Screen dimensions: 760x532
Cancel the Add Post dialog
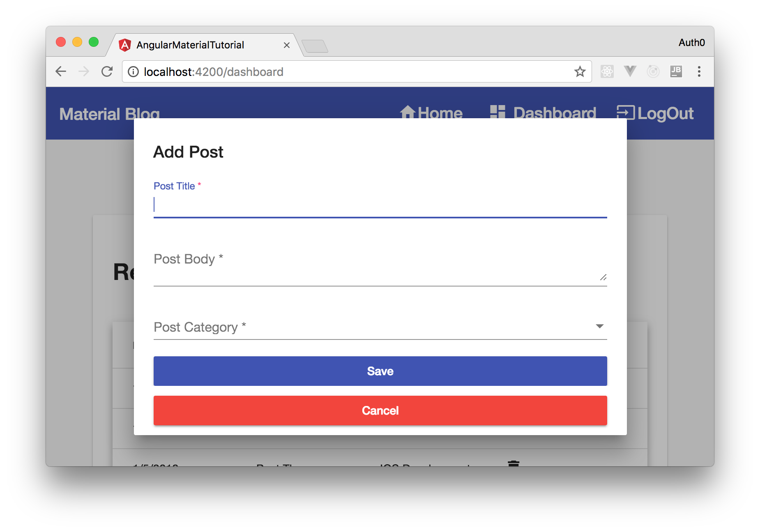coord(380,410)
